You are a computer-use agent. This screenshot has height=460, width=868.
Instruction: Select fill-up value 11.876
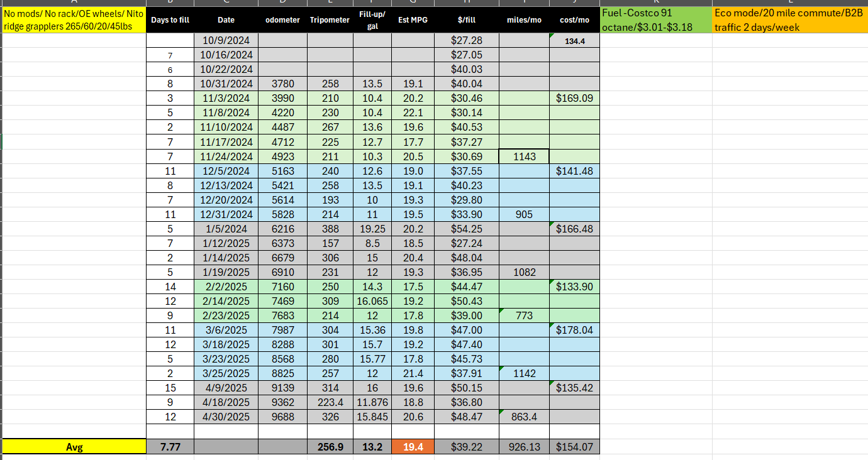(x=372, y=402)
